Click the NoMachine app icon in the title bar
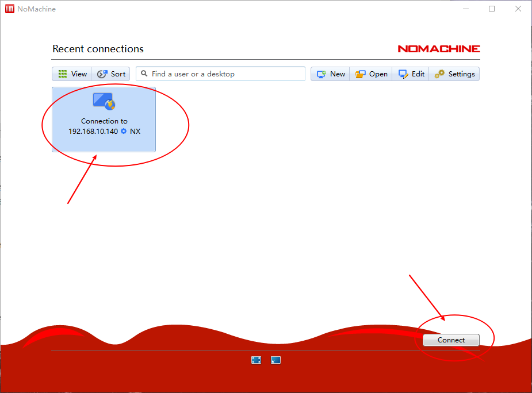Screen dimensions: 532x393 10,9
